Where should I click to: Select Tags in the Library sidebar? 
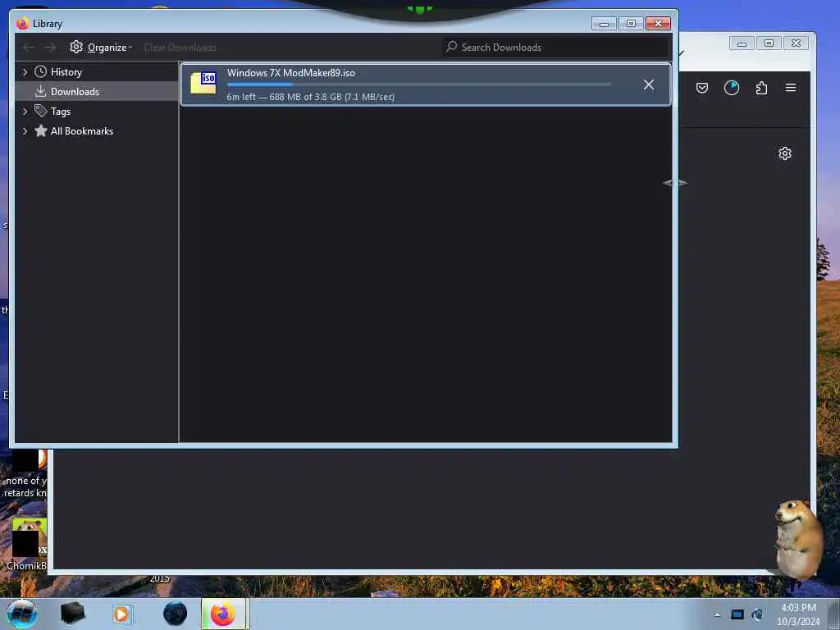61,112
